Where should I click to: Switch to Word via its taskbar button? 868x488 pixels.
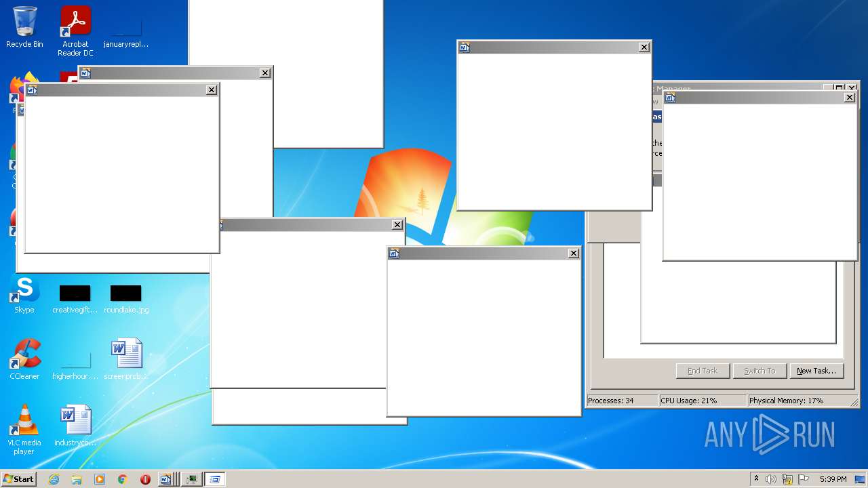(168, 479)
